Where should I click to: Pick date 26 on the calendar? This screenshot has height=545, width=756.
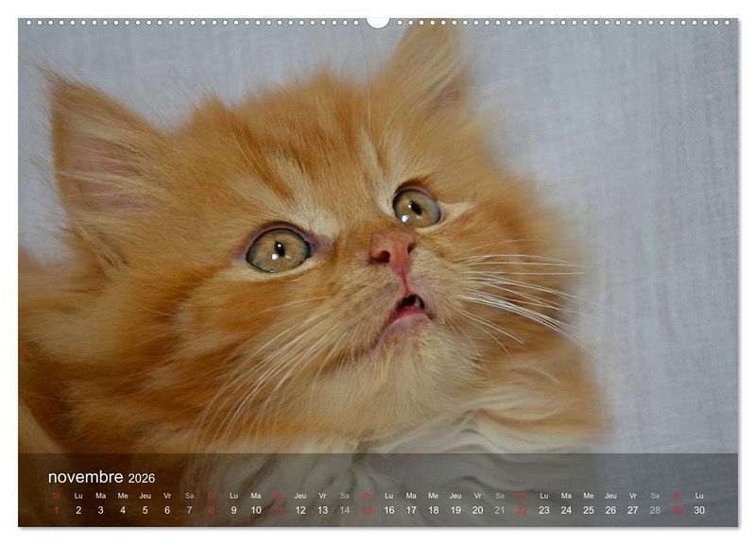[x=610, y=510]
